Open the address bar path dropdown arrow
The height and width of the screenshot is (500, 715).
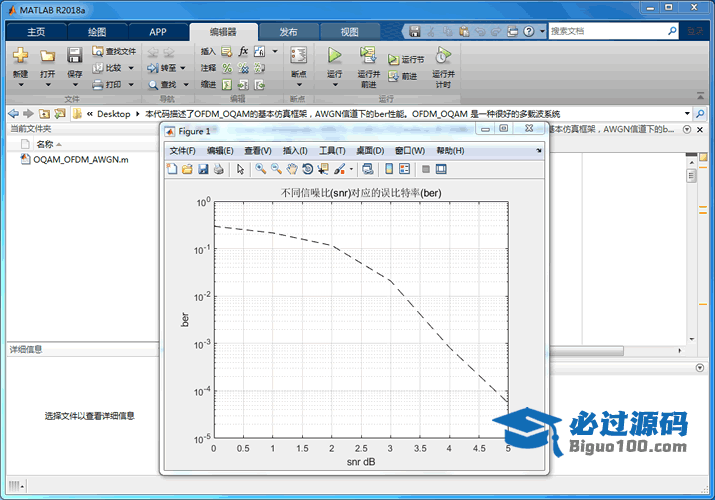[x=687, y=114]
